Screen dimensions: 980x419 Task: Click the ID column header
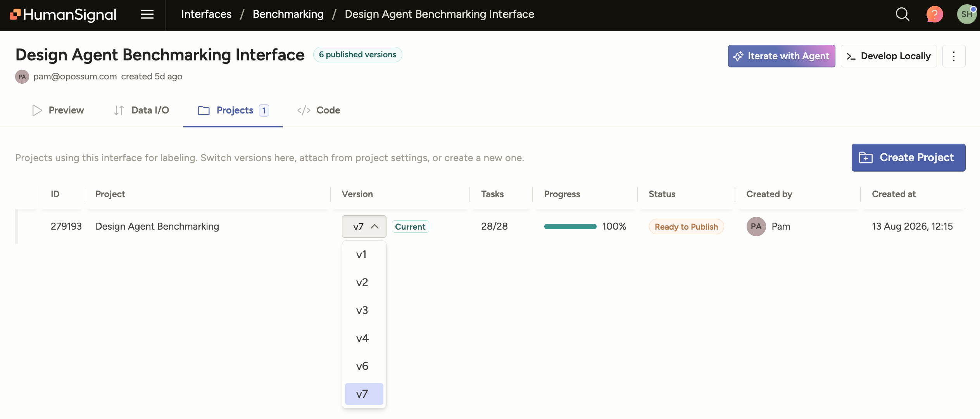coord(55,194)
